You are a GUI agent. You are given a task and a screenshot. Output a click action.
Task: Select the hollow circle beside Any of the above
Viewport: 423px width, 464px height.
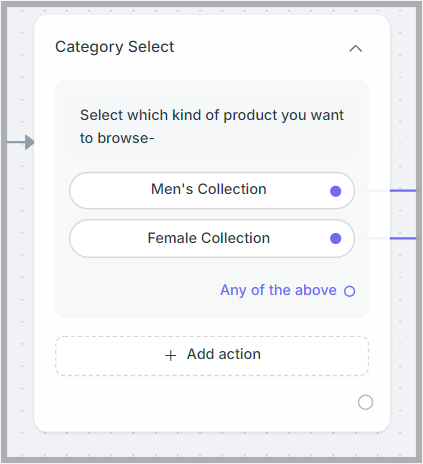(x=349, y=291)
